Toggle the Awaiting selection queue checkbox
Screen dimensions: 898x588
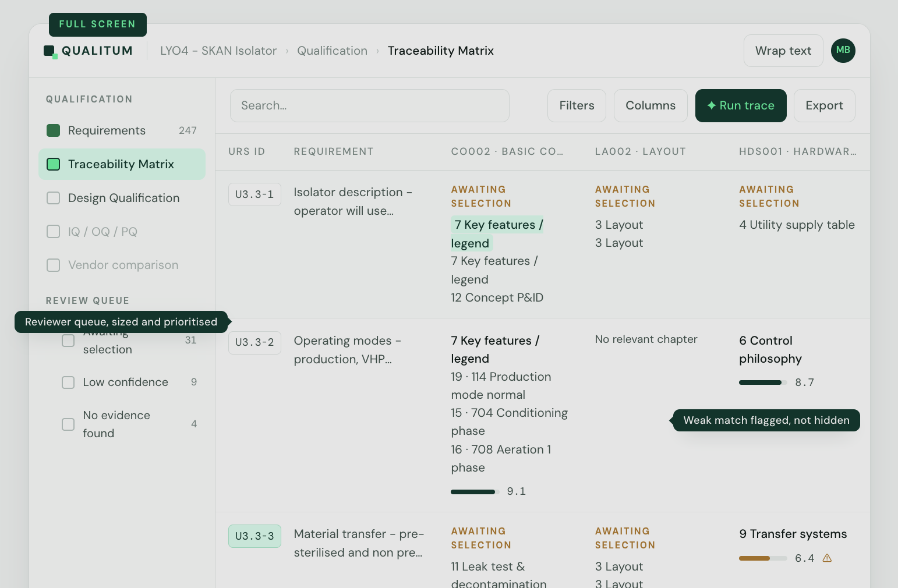click(68, 341)
